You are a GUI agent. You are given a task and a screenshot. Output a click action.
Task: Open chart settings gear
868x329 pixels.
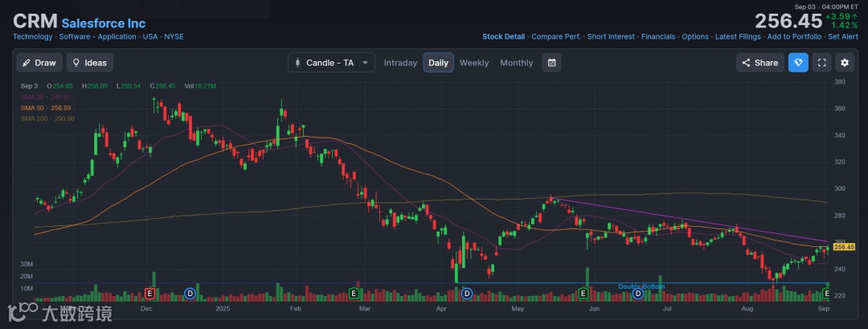pyautogui.click(x=845, y=63)
